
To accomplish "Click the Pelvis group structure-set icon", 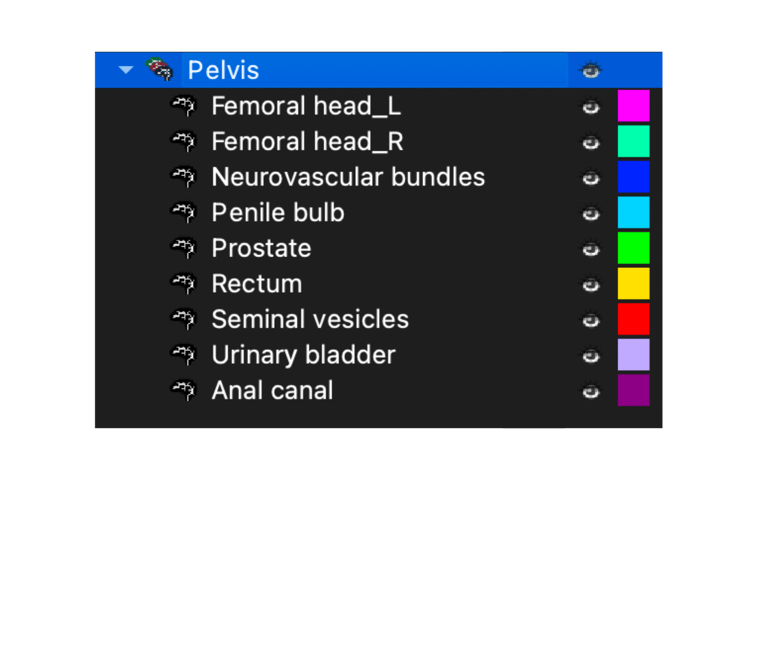I will [x=159, y=70].
